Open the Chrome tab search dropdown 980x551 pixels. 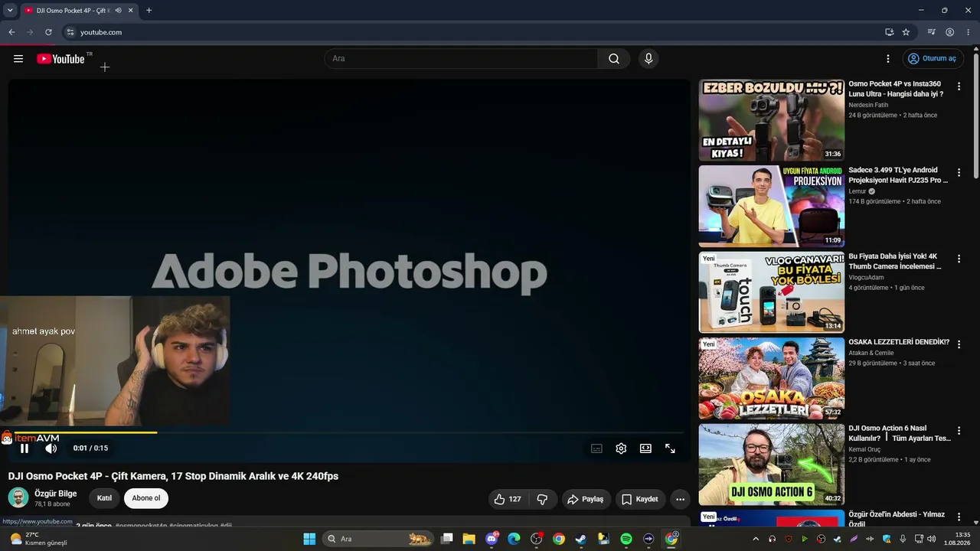(x=10, y=11)
